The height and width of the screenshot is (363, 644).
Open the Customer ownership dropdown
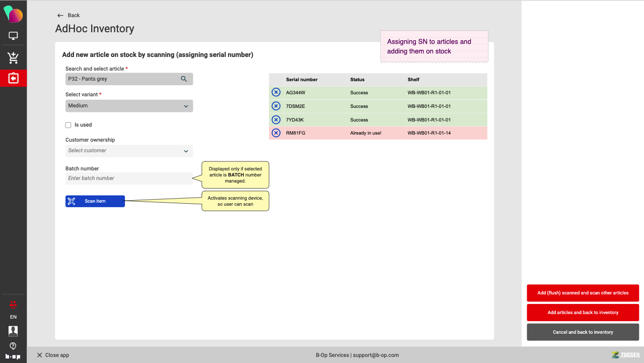coord(129,151)
